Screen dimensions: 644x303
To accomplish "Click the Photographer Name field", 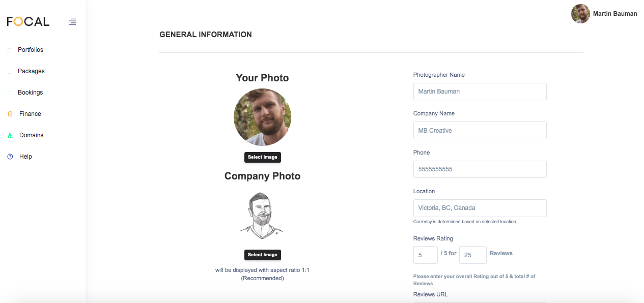I will 480,92.
